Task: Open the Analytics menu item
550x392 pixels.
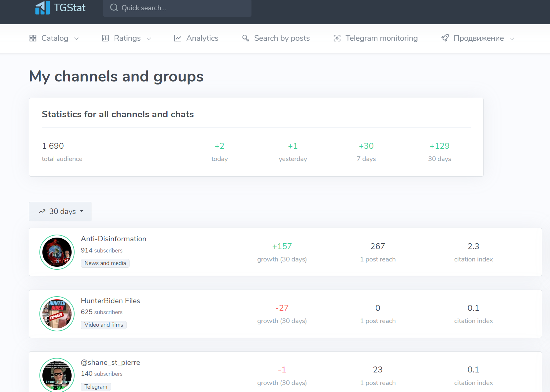Action: point(202,38)
